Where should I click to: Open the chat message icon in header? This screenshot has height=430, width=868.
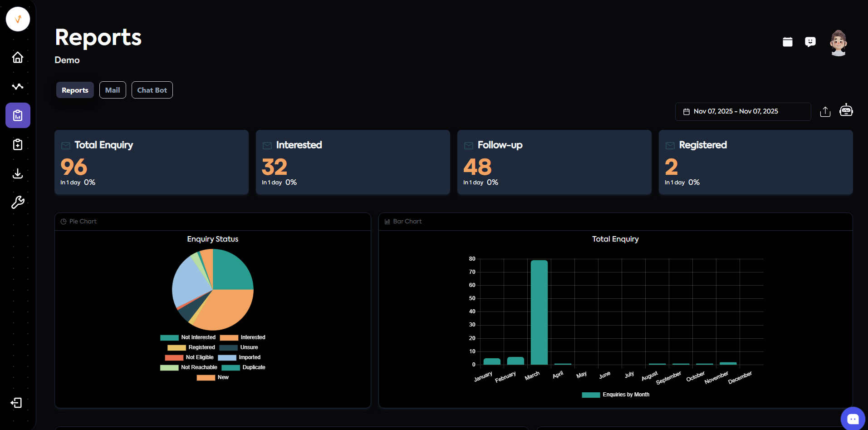(x=810, y=42)
